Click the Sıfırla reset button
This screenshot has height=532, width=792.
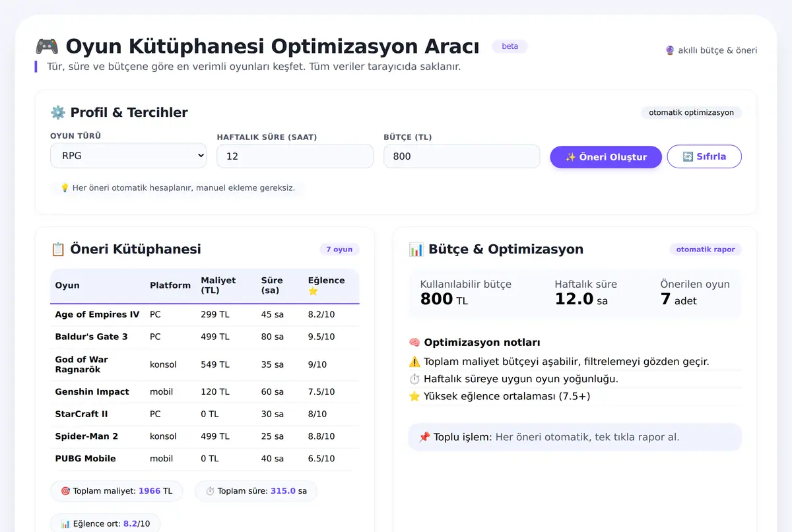coord(704,157)
